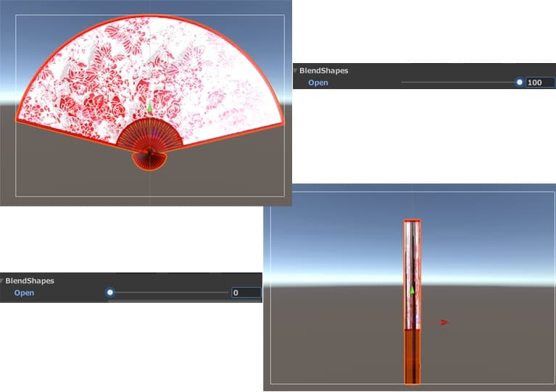
Task: Click the green Y-axis arrow on closed fan
Action: click(x=412, y=290)
